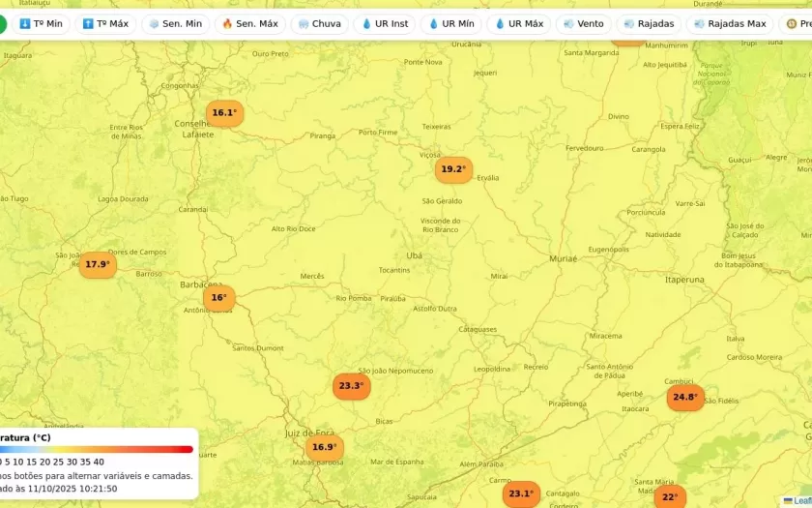Show the UR Máx humidity layer
The image size is (812, 508).
519,24
